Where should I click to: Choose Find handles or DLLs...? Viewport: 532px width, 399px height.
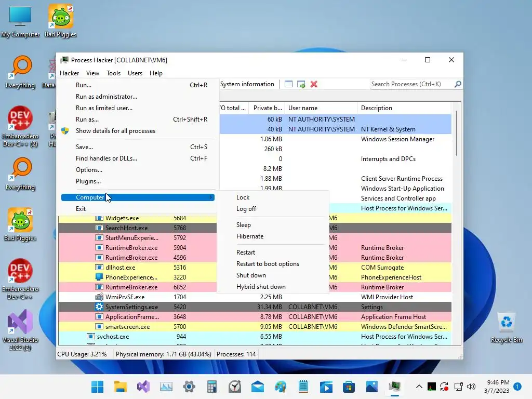click(x=138, y=158)
